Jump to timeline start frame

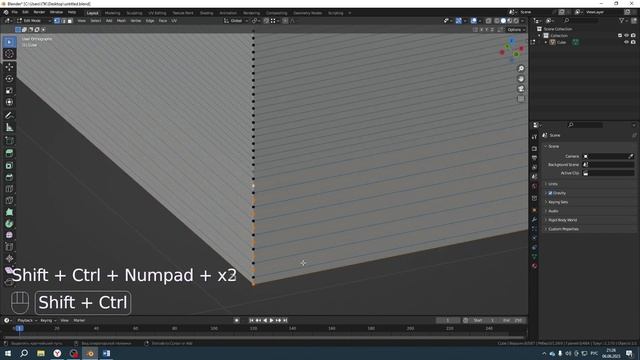251,320
